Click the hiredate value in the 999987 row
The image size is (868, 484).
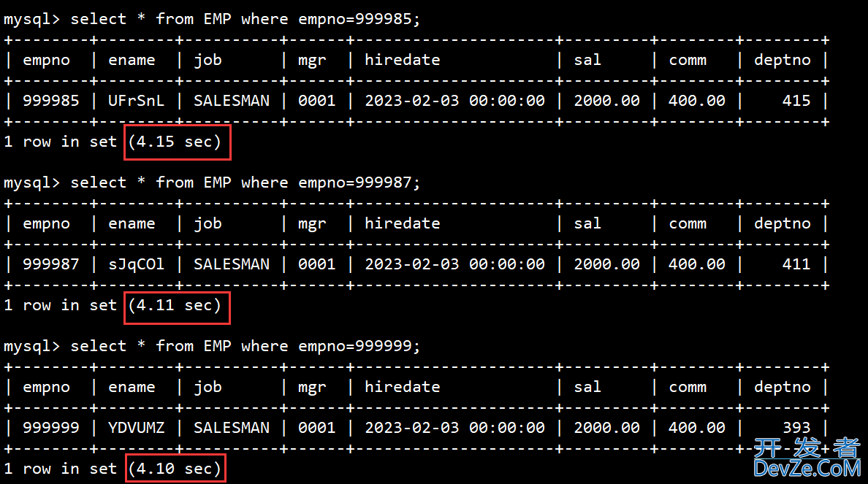tap(454, 264)
